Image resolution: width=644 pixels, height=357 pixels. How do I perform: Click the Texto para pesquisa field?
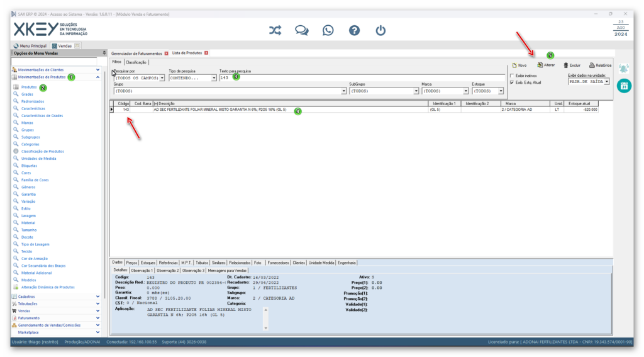click(x=362, y=77)
